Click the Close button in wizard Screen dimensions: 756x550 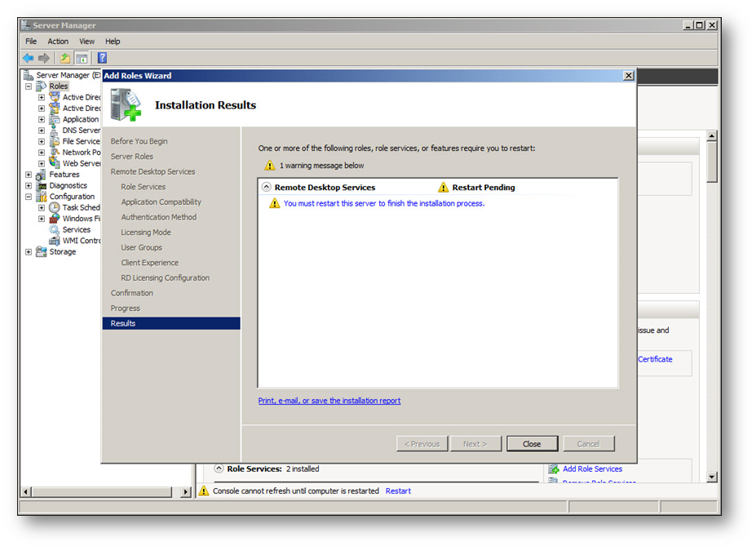[532, 444]
